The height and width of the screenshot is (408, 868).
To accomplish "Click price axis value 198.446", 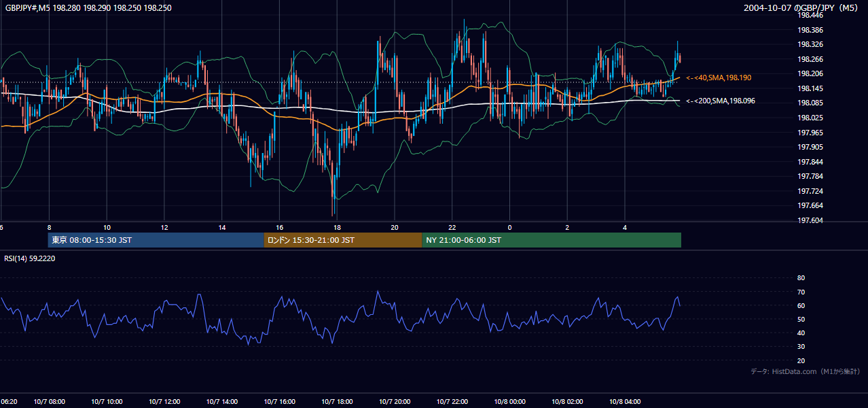I will pyautogui.click(x=810, y=16).
